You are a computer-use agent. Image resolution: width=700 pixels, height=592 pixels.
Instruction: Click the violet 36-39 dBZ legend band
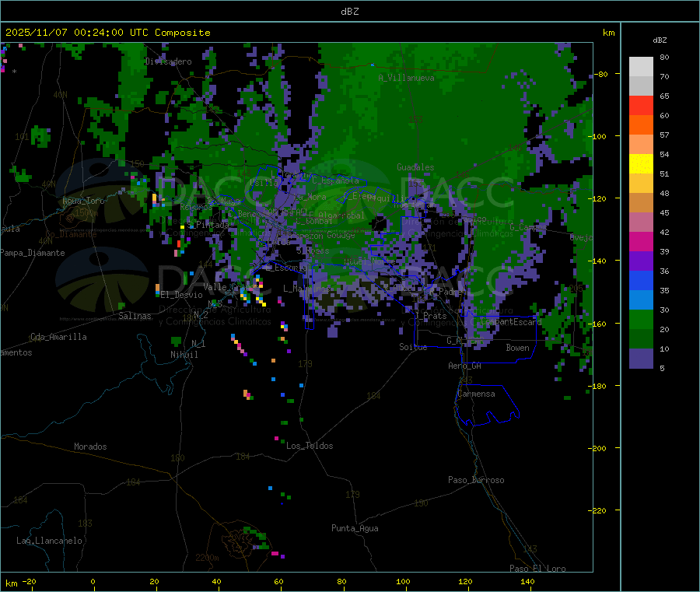(641, 261)
